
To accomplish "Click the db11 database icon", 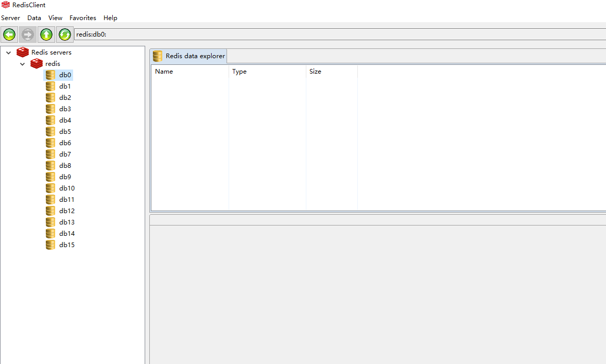I will [x=50, y=199].
